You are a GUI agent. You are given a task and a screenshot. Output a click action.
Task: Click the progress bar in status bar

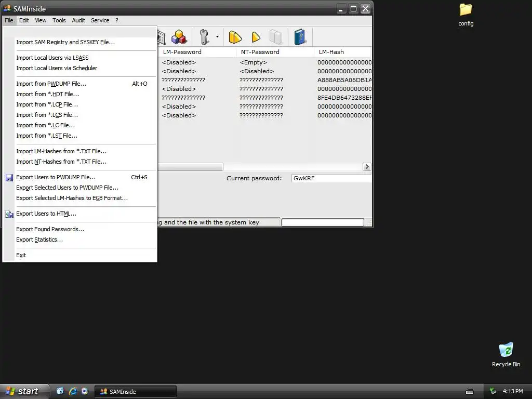coord(322,222)
